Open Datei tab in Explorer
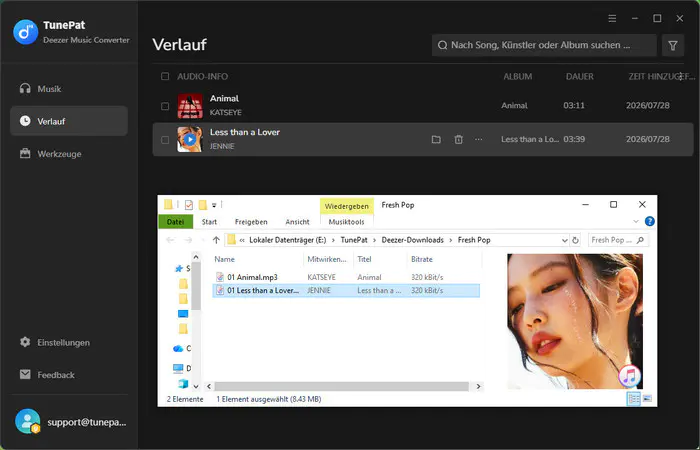Screen dimensions: 700x450 tap(175, 222)
